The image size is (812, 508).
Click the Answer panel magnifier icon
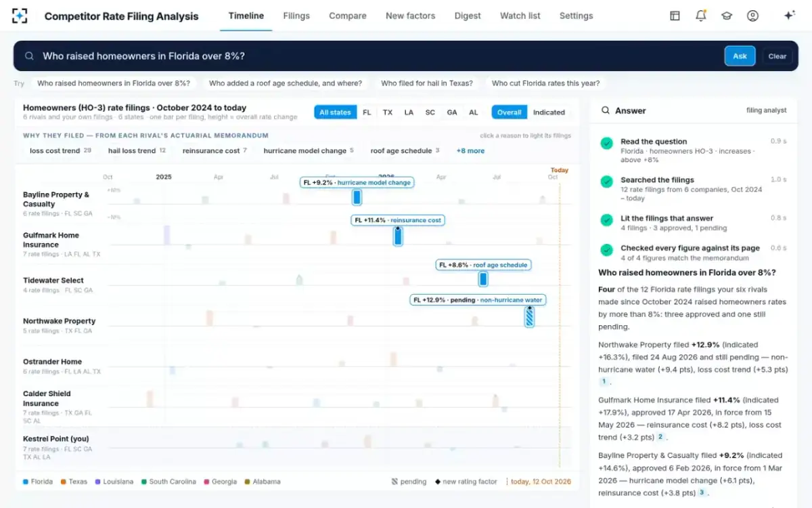[605, 110]
